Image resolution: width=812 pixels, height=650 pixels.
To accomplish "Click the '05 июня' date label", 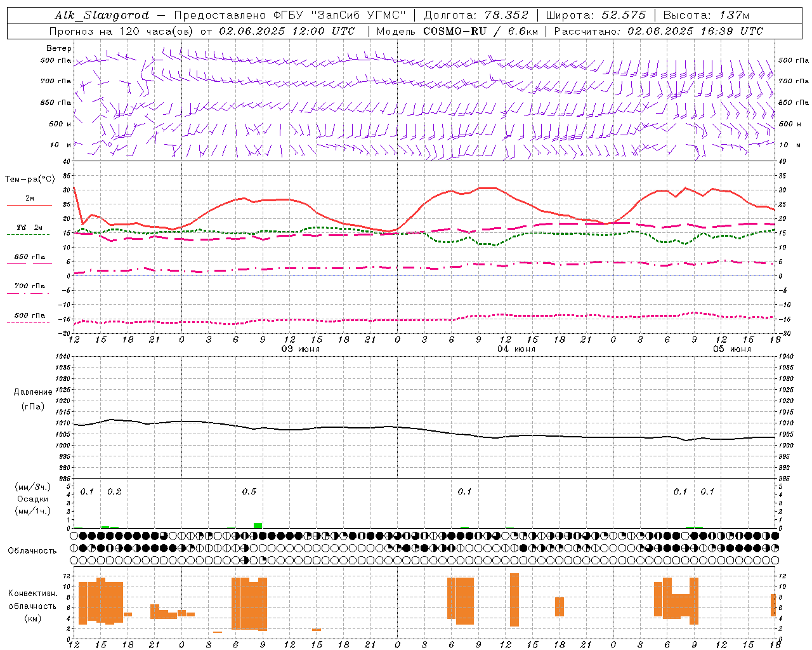I will point(732,349).
